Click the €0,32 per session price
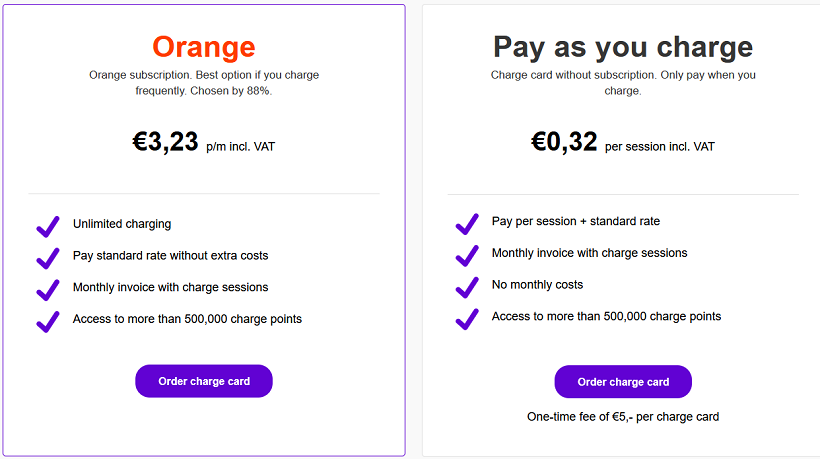This screenshot has width=820, height=459. pyautogui.click(x=566, y=143)
